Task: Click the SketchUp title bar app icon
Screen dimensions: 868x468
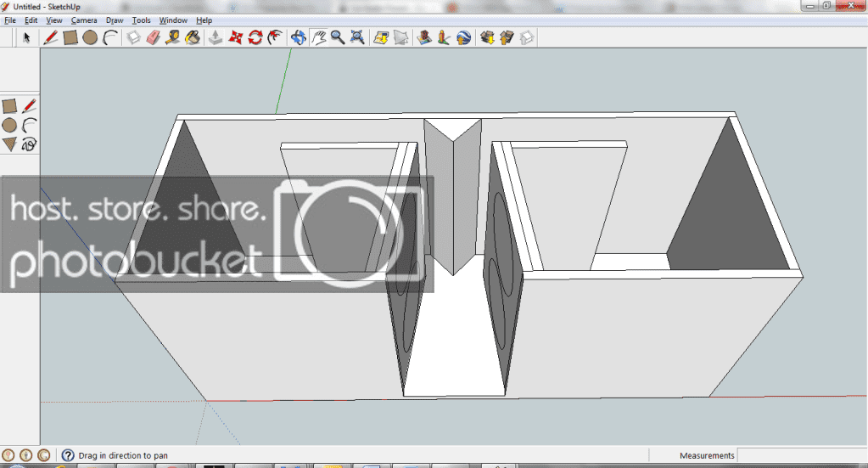Action: pos(6,7)
